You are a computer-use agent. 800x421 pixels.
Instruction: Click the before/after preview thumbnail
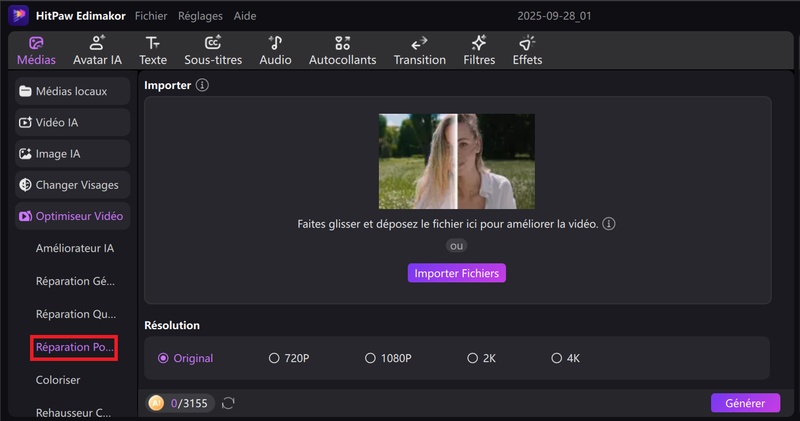457,161
